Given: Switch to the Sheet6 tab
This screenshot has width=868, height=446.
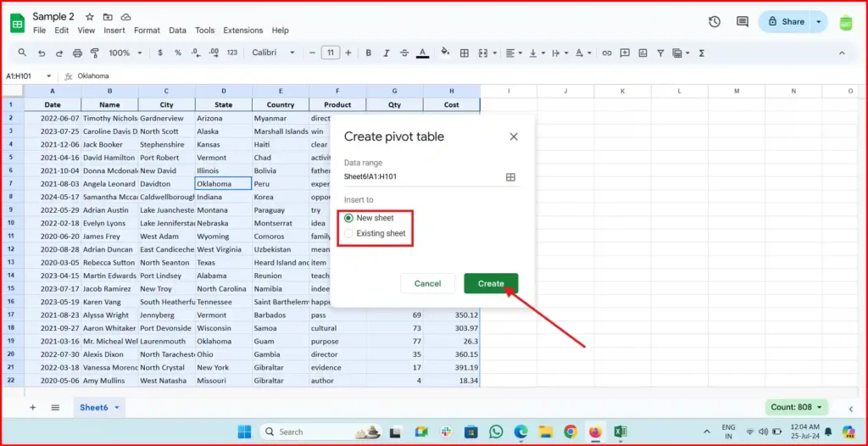Looking at the screenshot, I should [99, 407].
